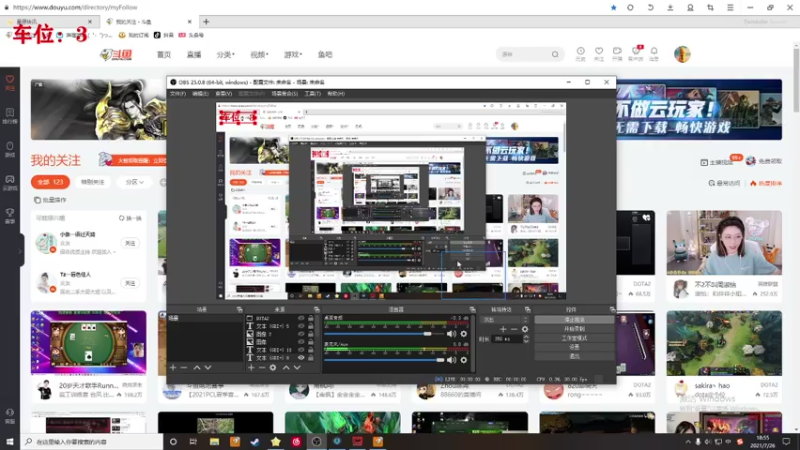Click the 特别关注 filter pill
Viewport: 800px width, 450px height.
(x=92, y=182)
